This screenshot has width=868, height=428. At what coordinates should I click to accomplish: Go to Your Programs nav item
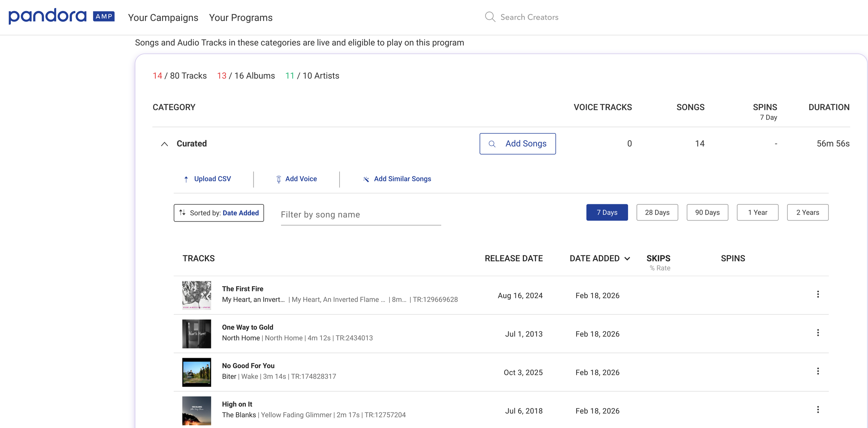pos(241,18)
